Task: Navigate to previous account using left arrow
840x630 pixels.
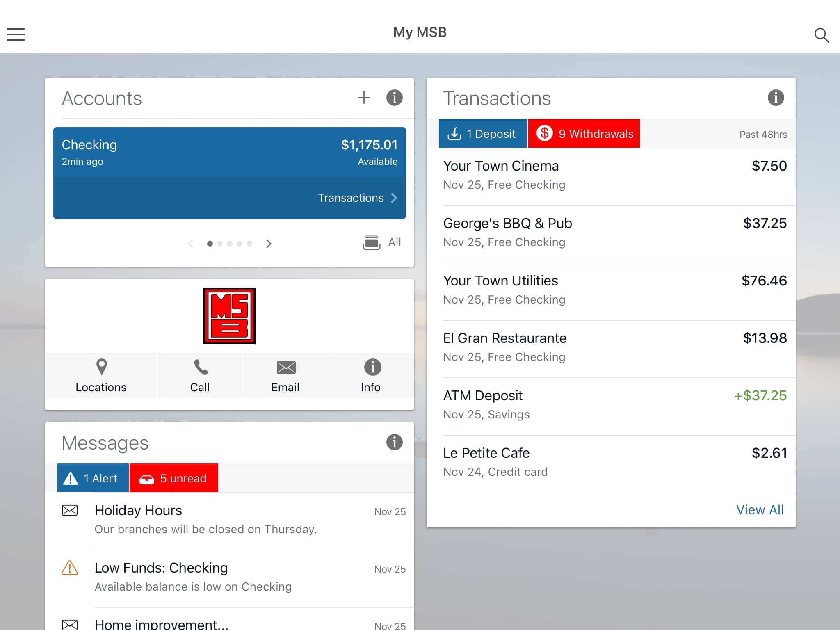Action: [190, 243]
